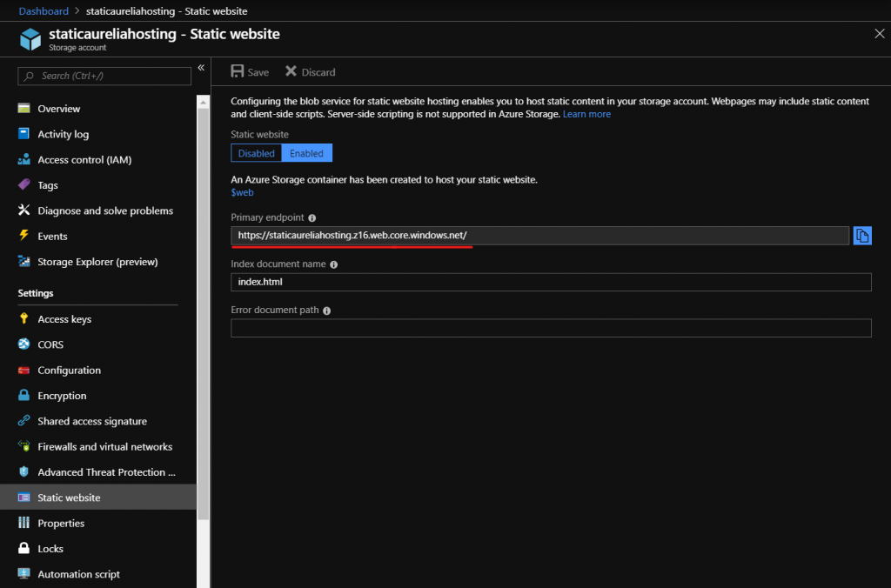Follow the Learn more link
Viewport: 891px width, 588px height.
586,114
